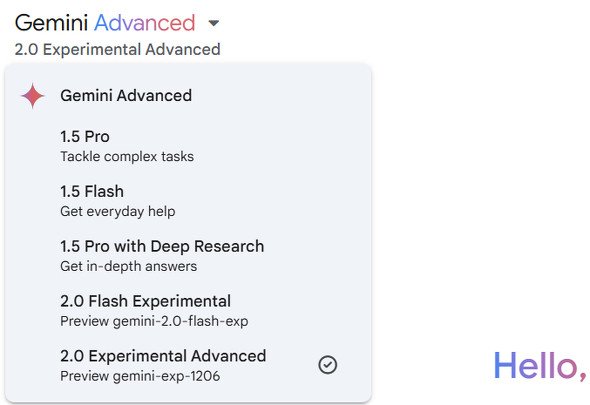The height and width of the screenshot is (405, 590).
Task: Choose the 1.5 Flash model option
Action: point(188,201)
